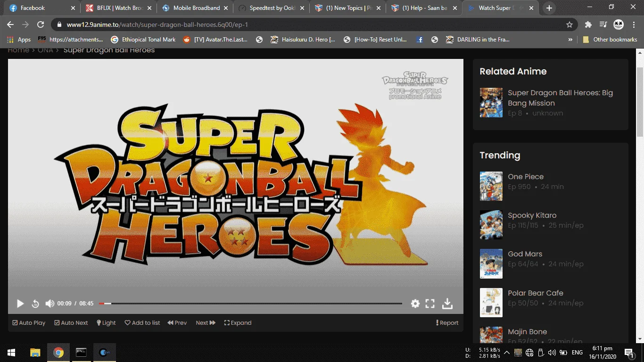Open the DARLING in the Fra... bookmark
The width and height of the screenshot is (644, 362).
click(478, 40)
